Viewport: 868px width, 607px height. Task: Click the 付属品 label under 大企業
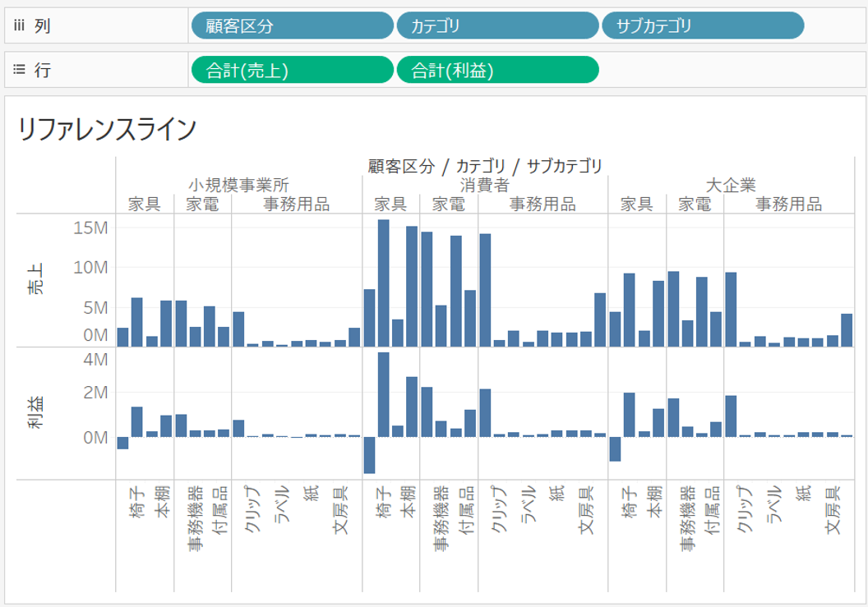[x=713, y=509]
